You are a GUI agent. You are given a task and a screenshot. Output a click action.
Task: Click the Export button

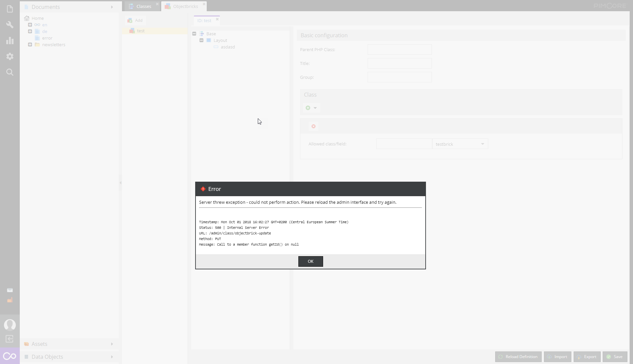(x=587, y=357)
